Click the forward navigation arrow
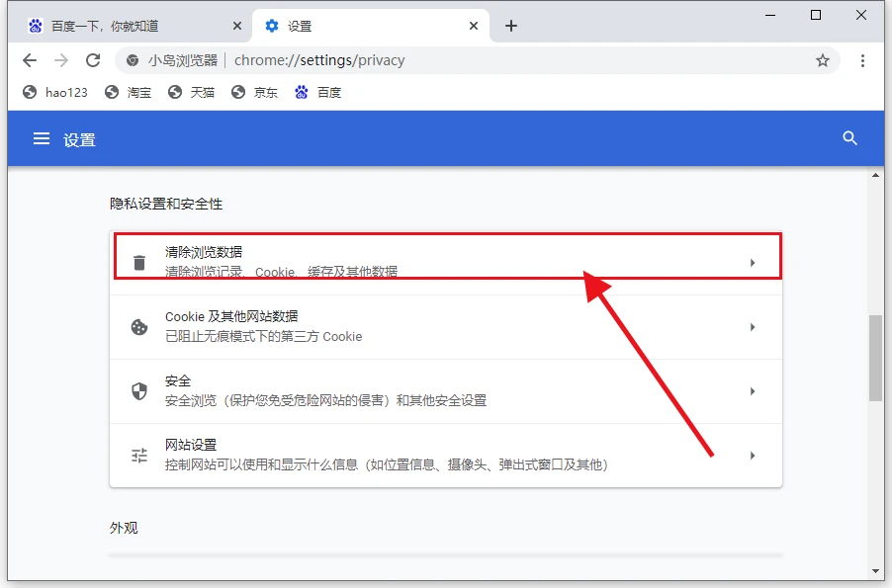892x588 pixels. [x=61, y=60]
